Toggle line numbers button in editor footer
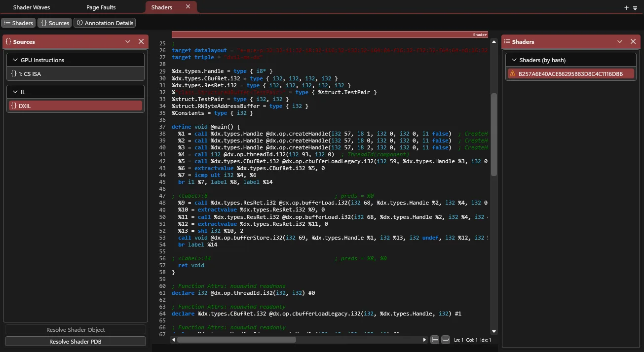This screenshot has height=352, width=644. coord(435,340)
